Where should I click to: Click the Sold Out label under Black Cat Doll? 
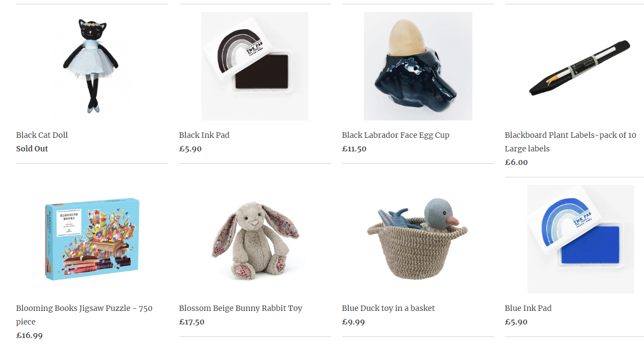(32, 149)
